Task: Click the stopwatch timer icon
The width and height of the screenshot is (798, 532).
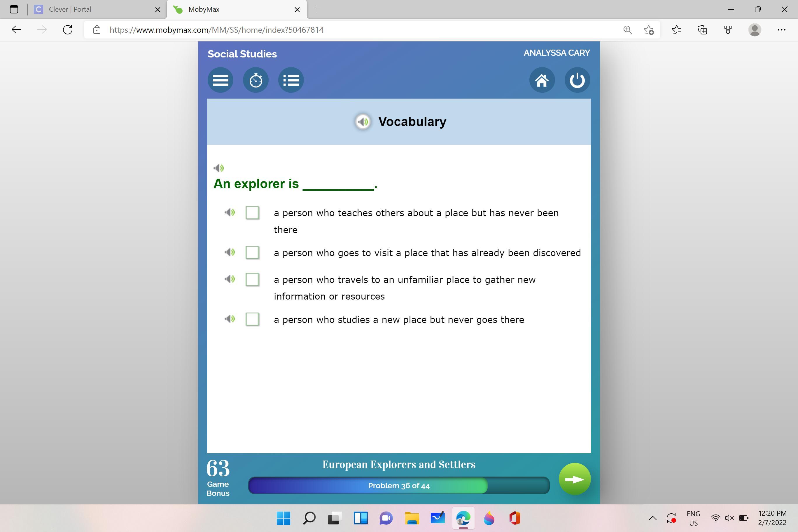Action: pos(256,80)
